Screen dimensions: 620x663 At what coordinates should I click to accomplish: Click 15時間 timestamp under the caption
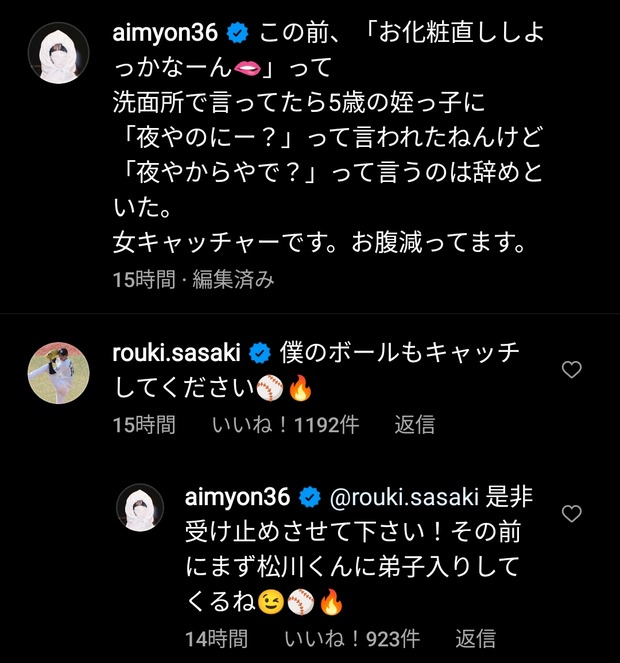[x=143, y=279]
